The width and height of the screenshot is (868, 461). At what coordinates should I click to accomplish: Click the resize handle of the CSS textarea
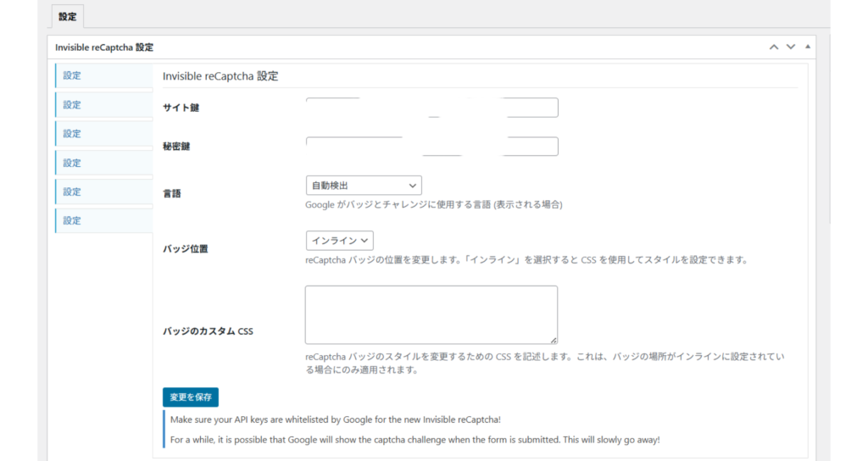(554, 339)
